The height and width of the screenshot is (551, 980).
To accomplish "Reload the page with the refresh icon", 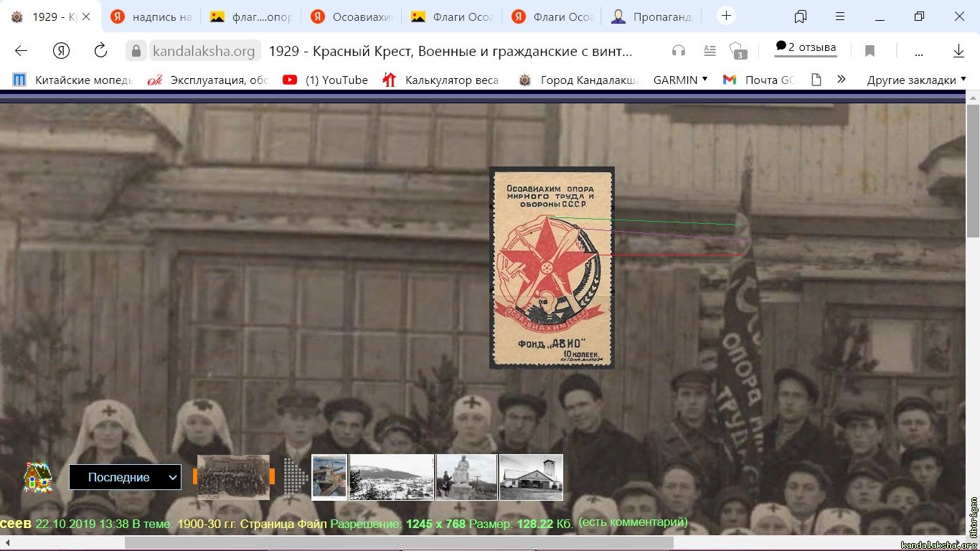I will click(100, 50).
